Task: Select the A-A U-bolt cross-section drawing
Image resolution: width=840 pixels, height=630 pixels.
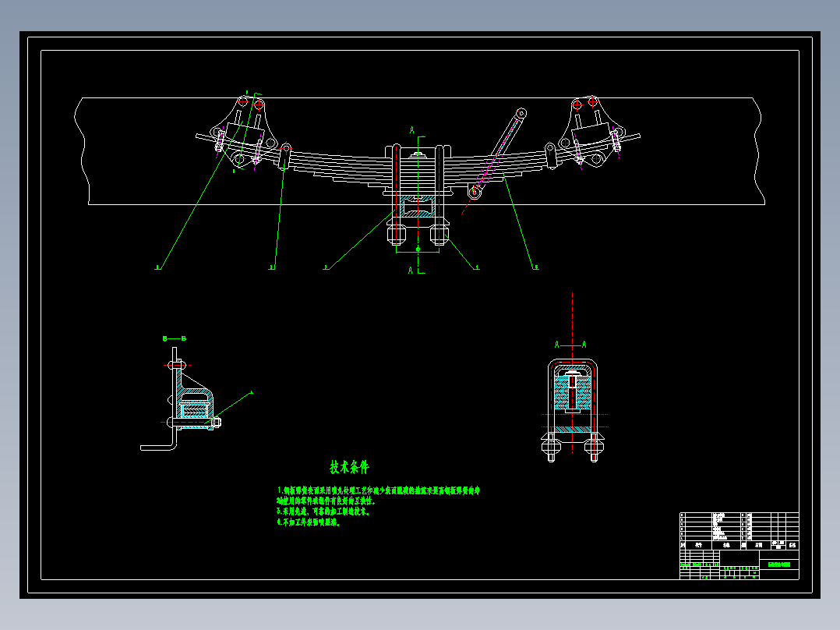Action: click(x=573, y=410)
